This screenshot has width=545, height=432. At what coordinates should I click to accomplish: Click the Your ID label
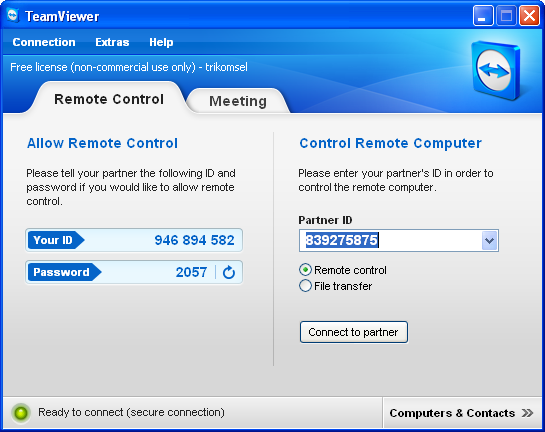click(56, 240)
